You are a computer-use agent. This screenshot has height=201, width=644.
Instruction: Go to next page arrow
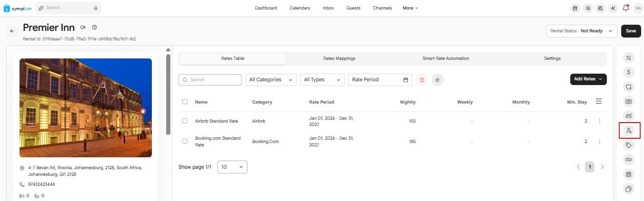[x=602, y=167]
